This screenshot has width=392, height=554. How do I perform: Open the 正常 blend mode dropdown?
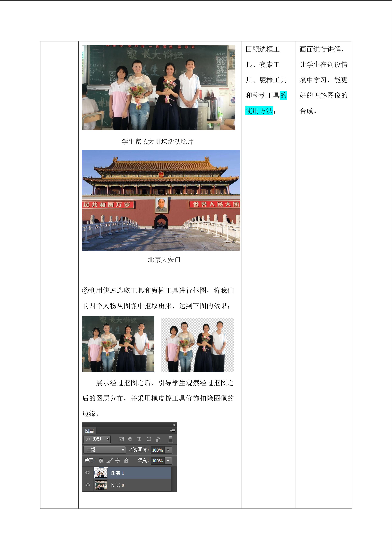105,450
